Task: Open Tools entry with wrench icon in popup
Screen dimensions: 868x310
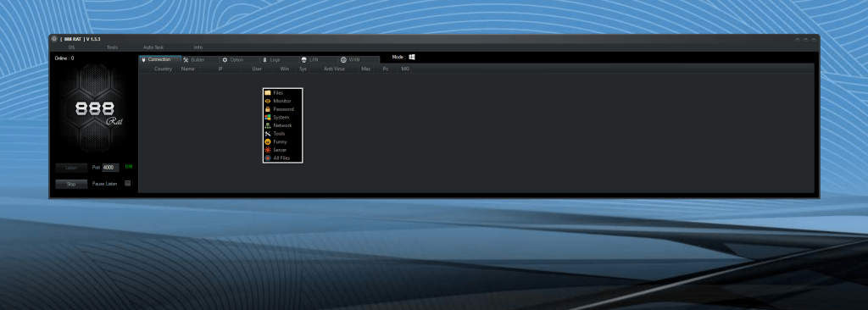Action: pos(282,134)
